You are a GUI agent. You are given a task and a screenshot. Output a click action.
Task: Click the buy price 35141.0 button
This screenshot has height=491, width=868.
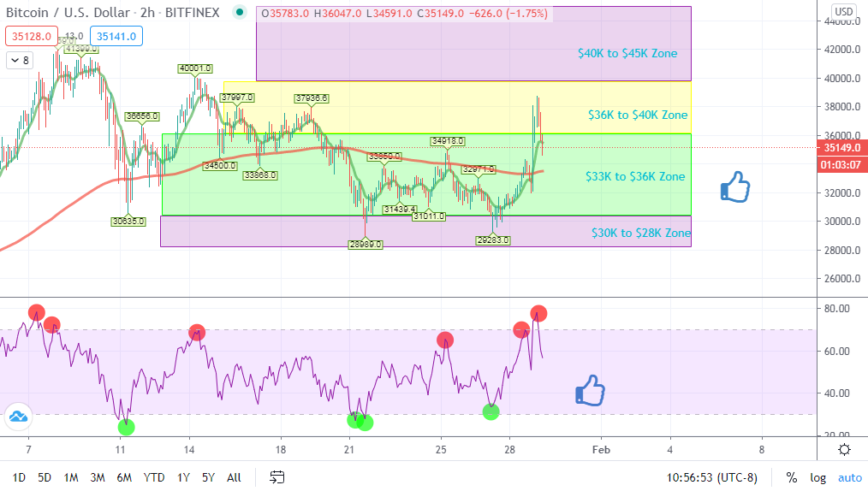(x=116, y=37)
